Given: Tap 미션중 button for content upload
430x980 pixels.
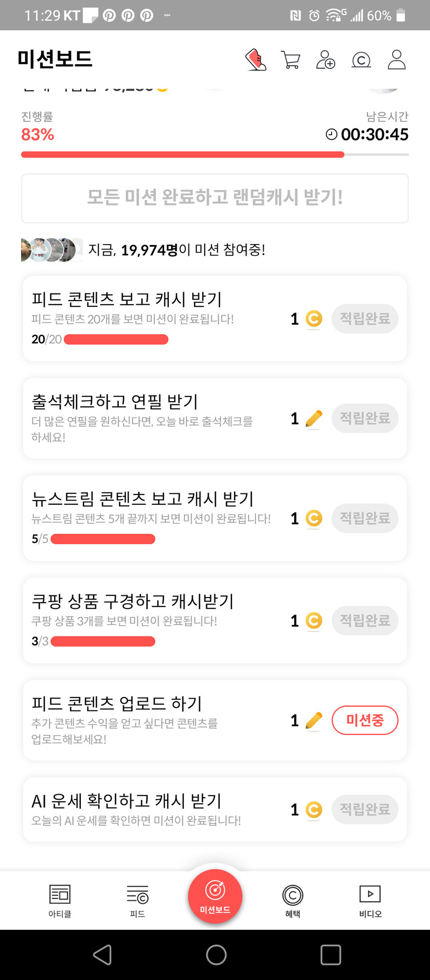Looking at the screenshot, I should pos(365,720).
